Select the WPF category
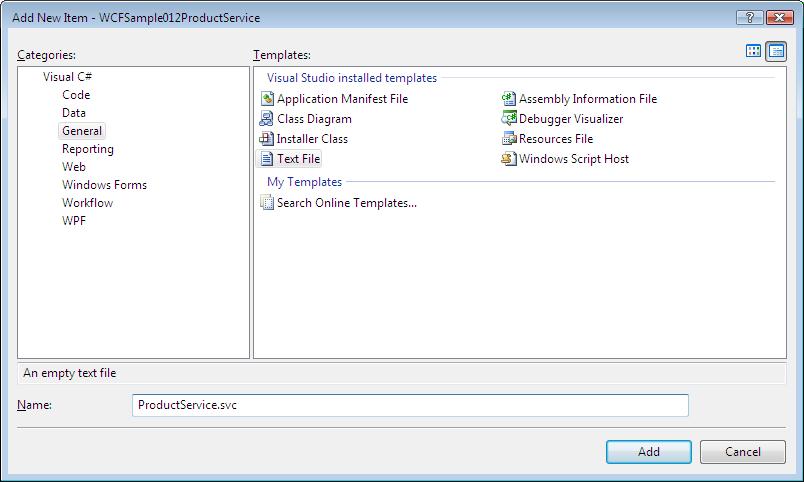The height and width of the screenshot is (482, 804). point(74,220)
